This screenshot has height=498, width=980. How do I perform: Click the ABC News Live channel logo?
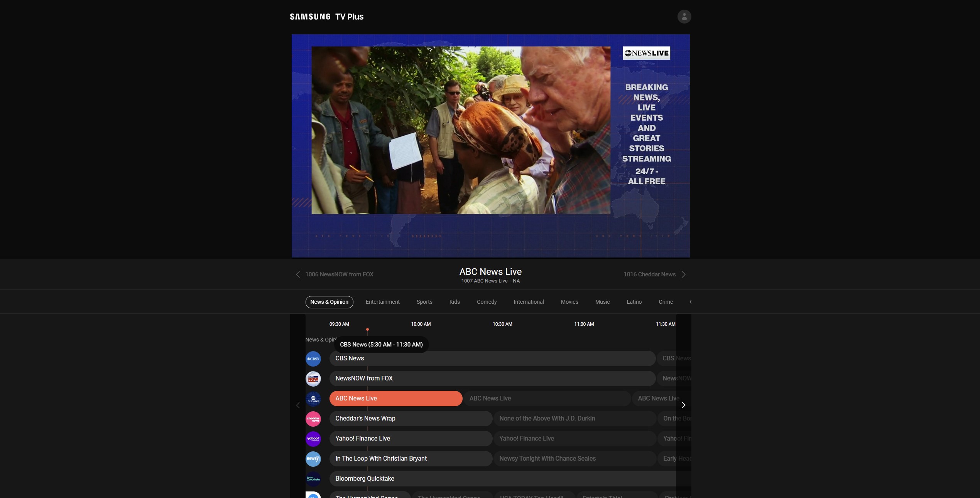(313, 399)
